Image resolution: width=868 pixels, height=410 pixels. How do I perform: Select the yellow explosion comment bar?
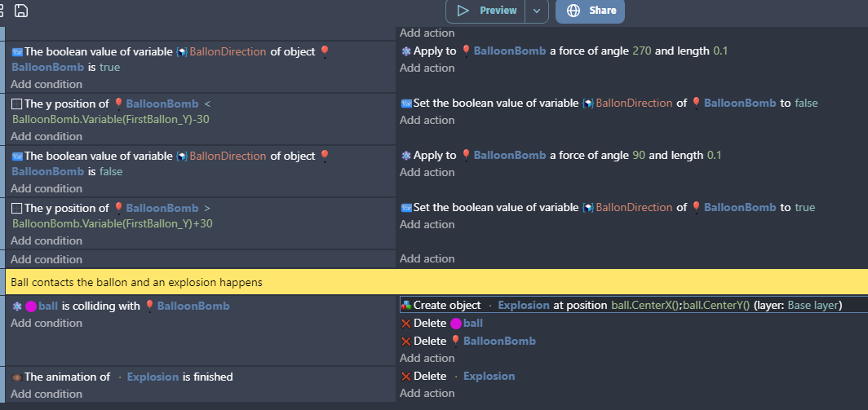point(434,282)
